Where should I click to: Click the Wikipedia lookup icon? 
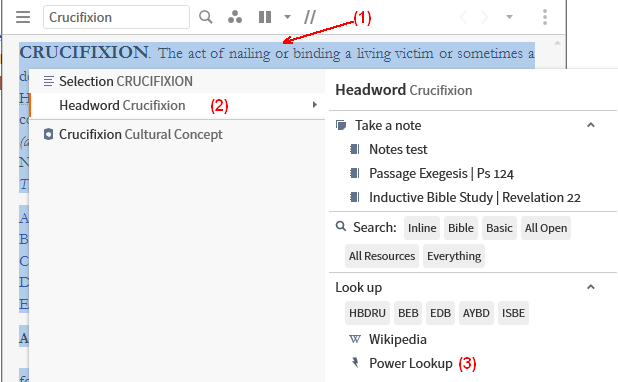(355, 339)
